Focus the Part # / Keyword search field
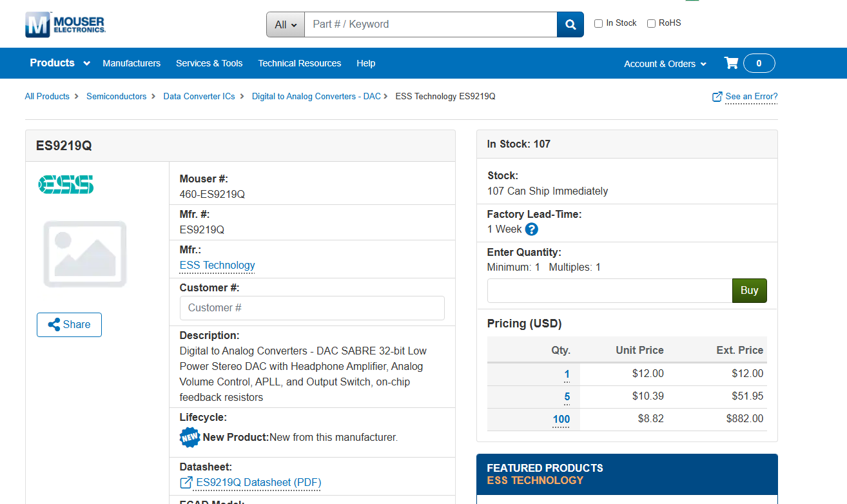 (431, 24)
